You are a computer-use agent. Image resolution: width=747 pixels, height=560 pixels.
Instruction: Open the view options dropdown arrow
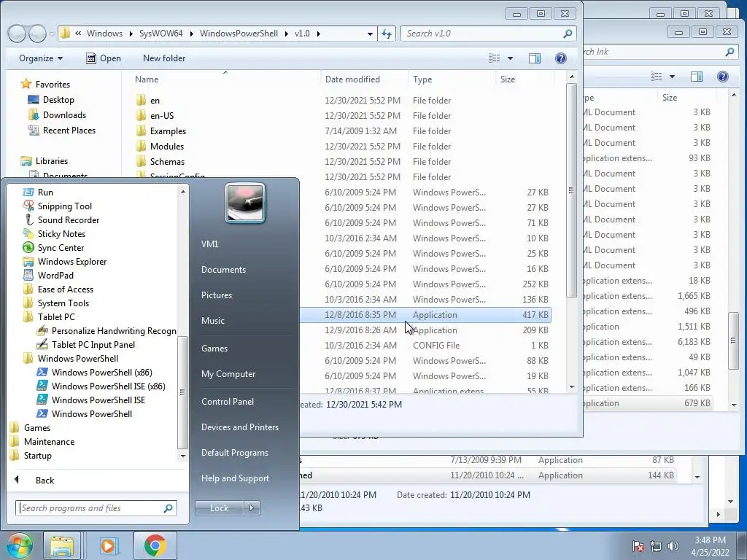coord(510,58)
